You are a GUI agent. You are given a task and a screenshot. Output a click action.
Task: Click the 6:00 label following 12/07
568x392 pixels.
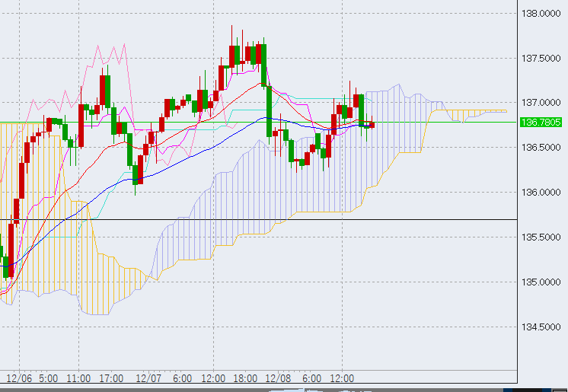(x=181, y=378)
